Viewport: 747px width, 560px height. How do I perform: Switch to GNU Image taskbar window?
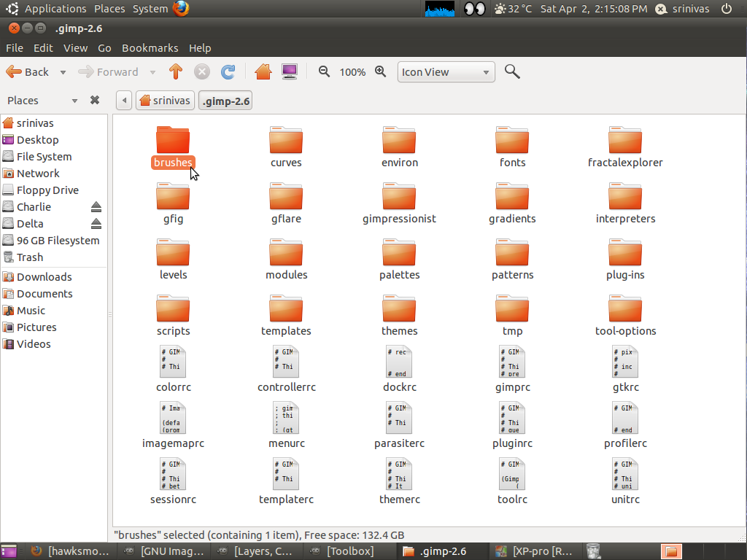[x=164, y=551]
